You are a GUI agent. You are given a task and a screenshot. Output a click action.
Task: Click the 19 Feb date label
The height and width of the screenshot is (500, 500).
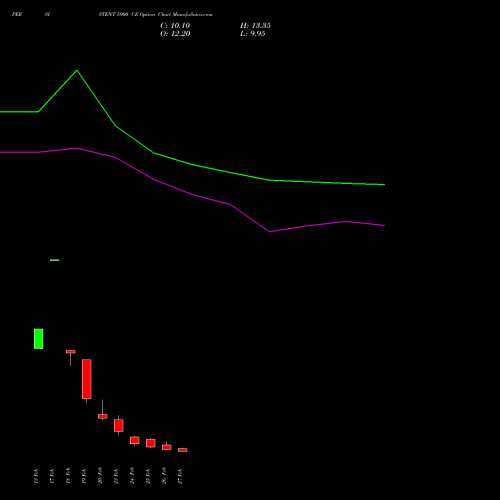84,476
